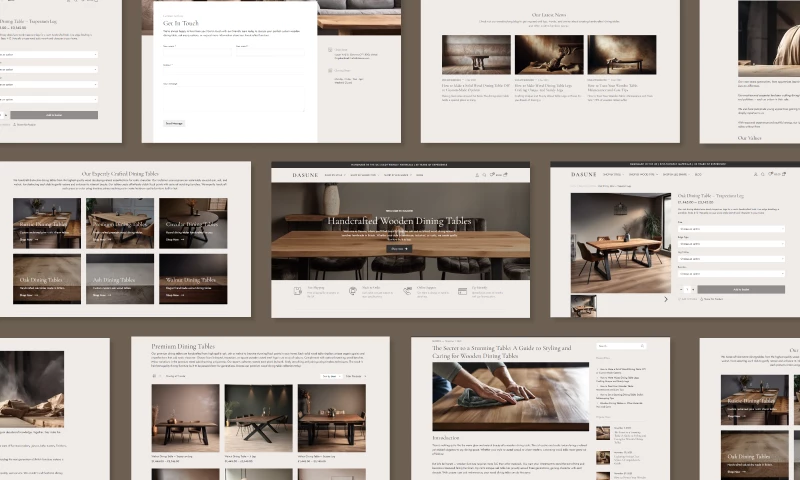This screenshot has width=800, height=480.
Task: Open X-leg table product photo on Premium Dining Tables
Action: [x=259, y=418]
